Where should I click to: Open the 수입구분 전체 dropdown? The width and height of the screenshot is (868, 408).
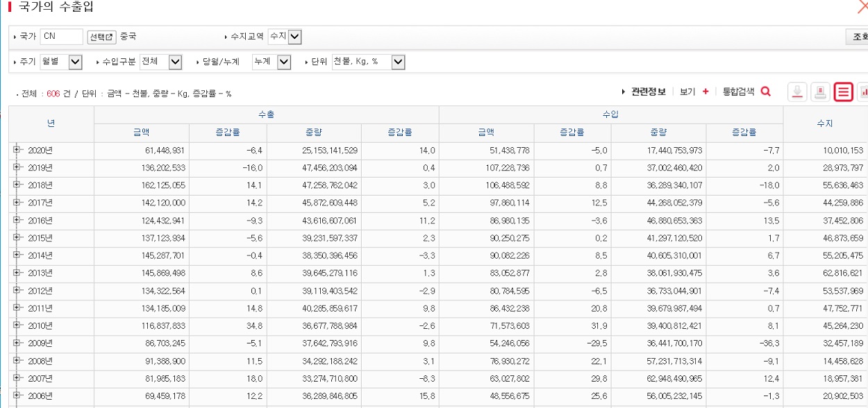(160, 62)
